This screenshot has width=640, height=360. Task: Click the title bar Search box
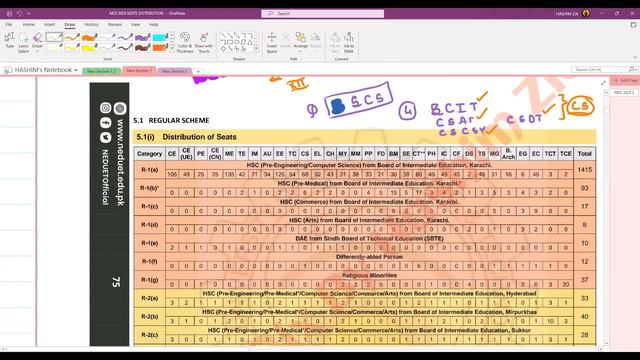click(322, 13)
